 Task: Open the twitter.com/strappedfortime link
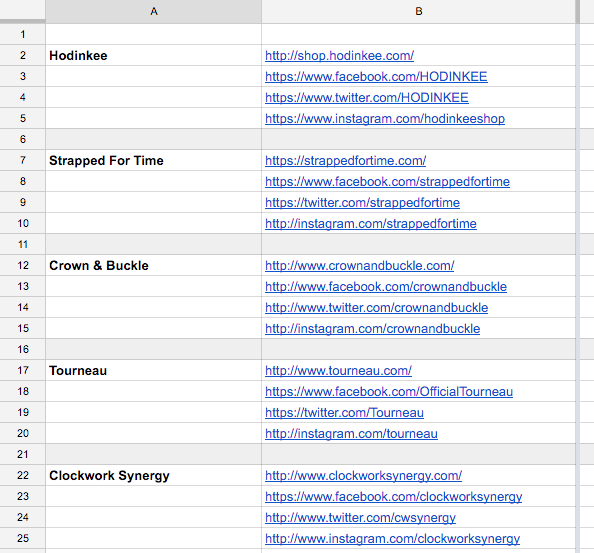362,203
